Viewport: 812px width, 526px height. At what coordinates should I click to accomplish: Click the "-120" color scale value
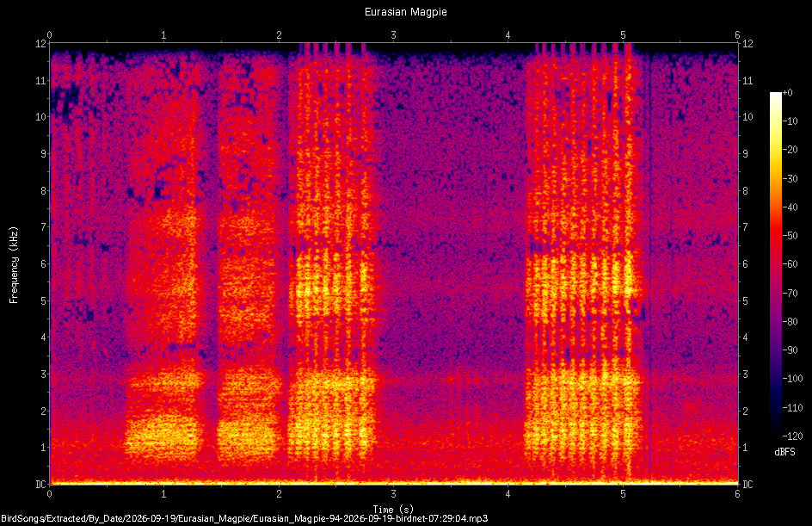click(x=792, y=436)
